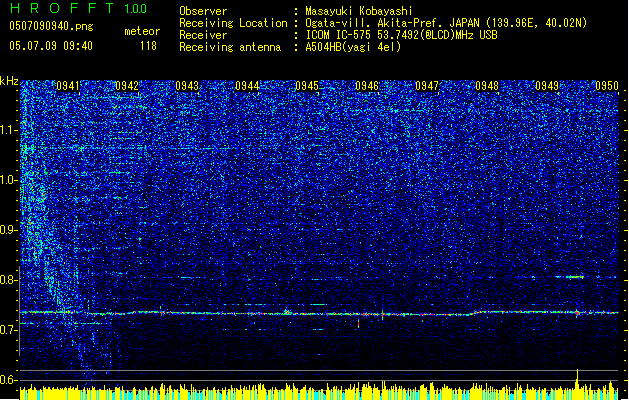Click the 0.7 kHz frequency axis label
The width and height of the screenshot is (629, 400).
coord(8,329)
